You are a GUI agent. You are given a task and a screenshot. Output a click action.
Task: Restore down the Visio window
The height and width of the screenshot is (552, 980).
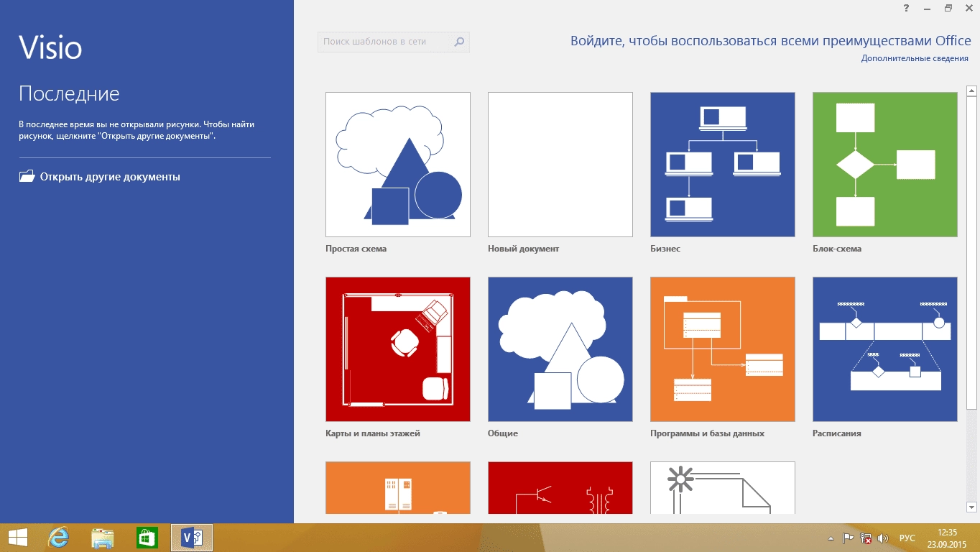(948, 8)
